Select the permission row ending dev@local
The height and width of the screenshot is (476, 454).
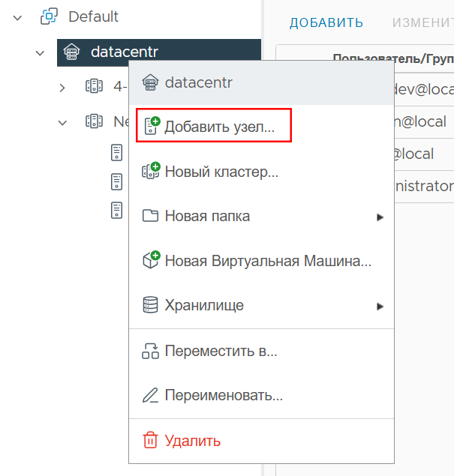424,89
